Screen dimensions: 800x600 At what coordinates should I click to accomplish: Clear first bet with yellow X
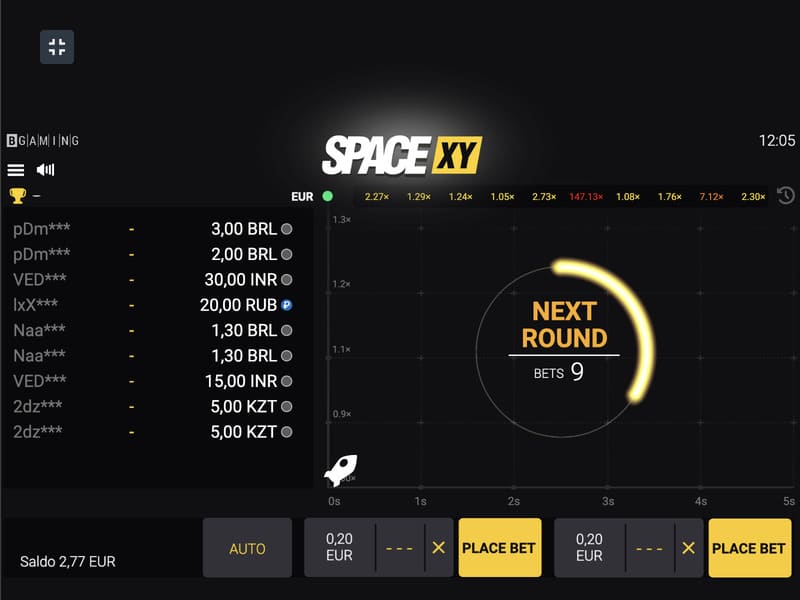click(438, 548)
